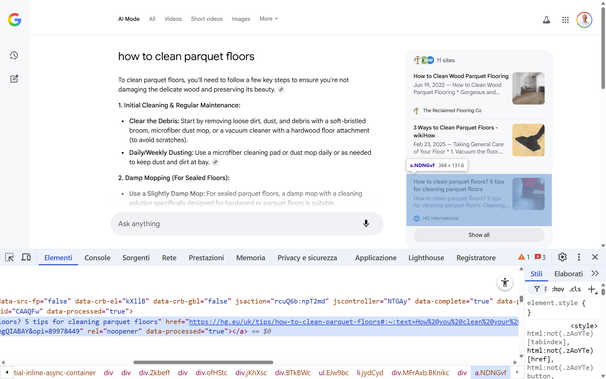Select div.Zkbeff breadcrumb
The height and width of the screenshot is (379, 606).
[x=154, y=373]
